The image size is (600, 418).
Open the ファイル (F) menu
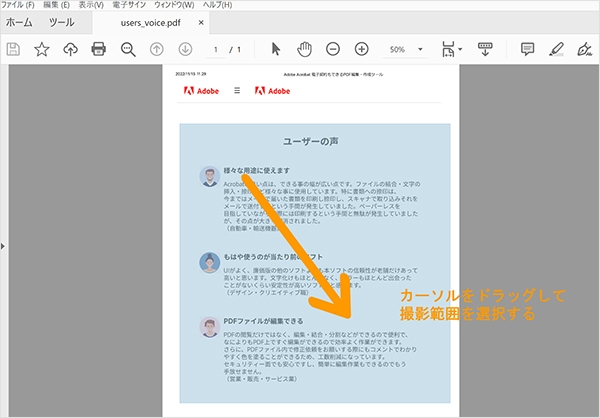19,5
